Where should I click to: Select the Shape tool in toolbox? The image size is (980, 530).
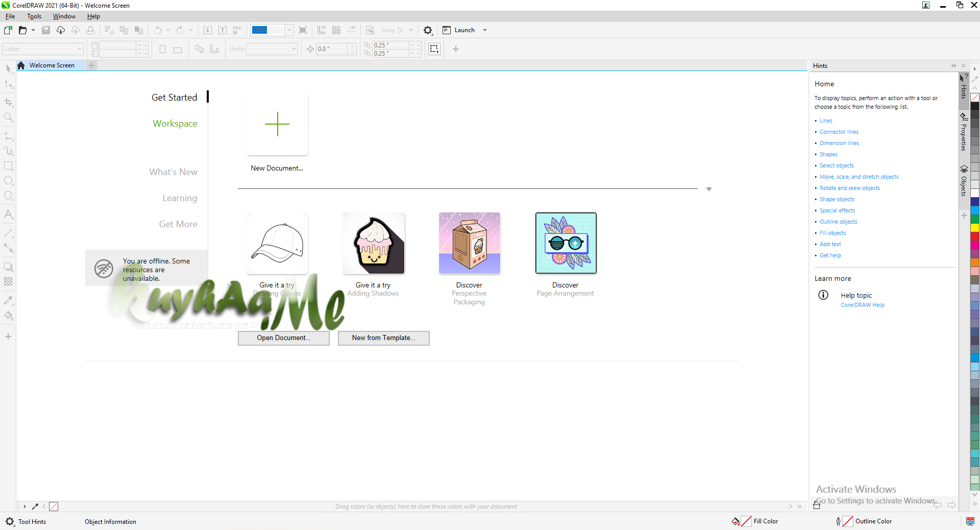pos(8,84)
